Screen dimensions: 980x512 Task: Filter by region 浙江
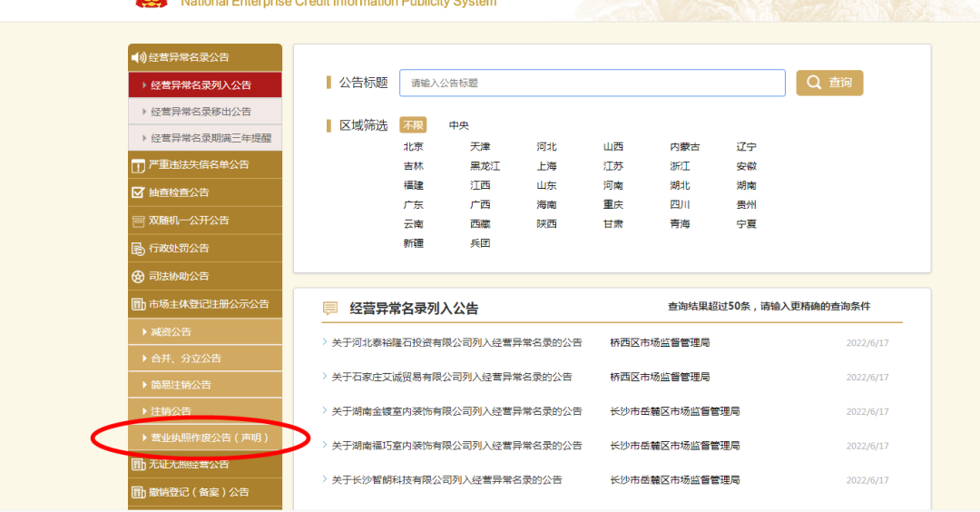(x=680, y=165)
